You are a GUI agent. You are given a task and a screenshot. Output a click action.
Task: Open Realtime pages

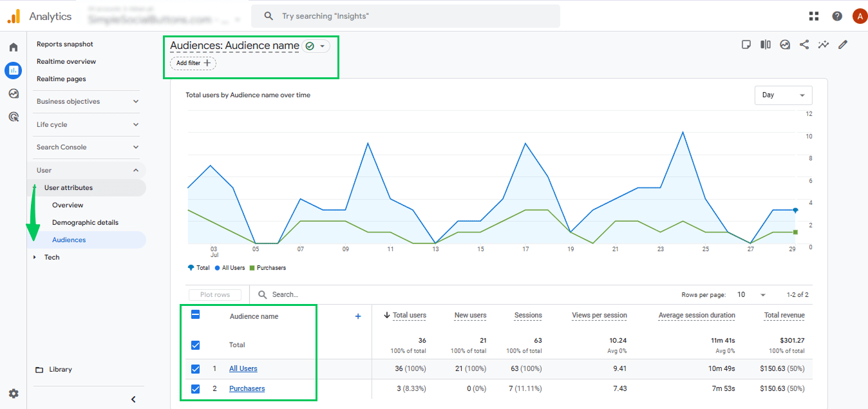tap(61, 79)
